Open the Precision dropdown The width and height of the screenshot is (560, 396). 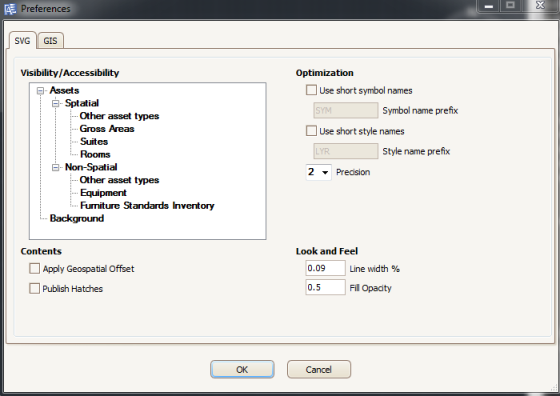pos(319,172)
